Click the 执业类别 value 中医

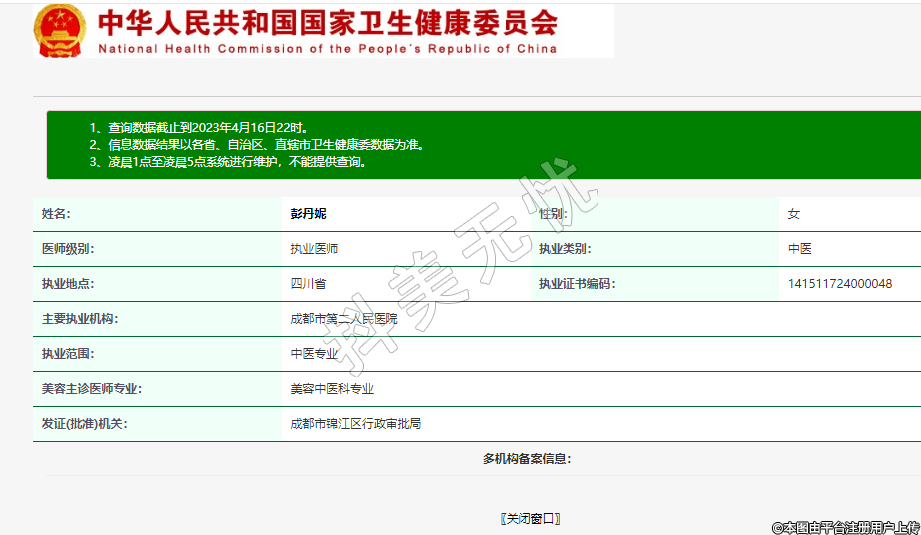pos(799,249)
